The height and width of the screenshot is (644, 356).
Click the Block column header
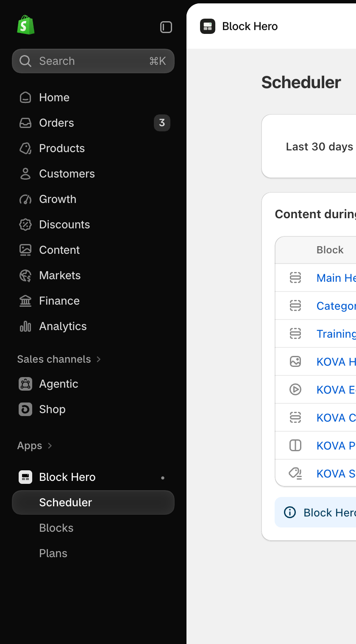tap(330, 250)
